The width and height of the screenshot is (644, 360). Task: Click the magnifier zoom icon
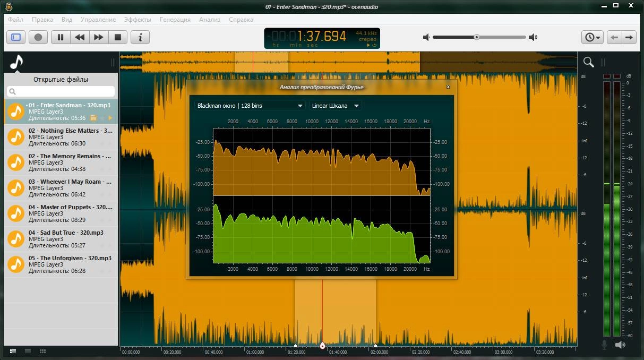coord(588,62)
